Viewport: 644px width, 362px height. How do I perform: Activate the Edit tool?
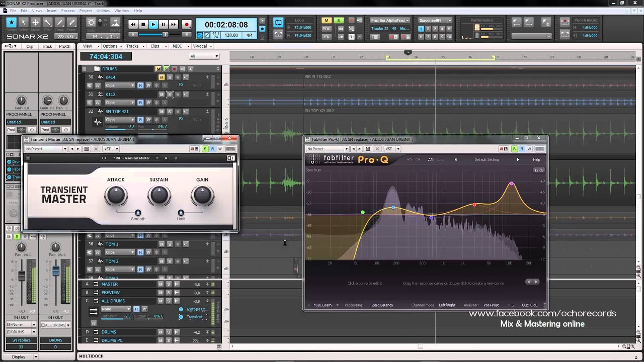coord(48,23)
